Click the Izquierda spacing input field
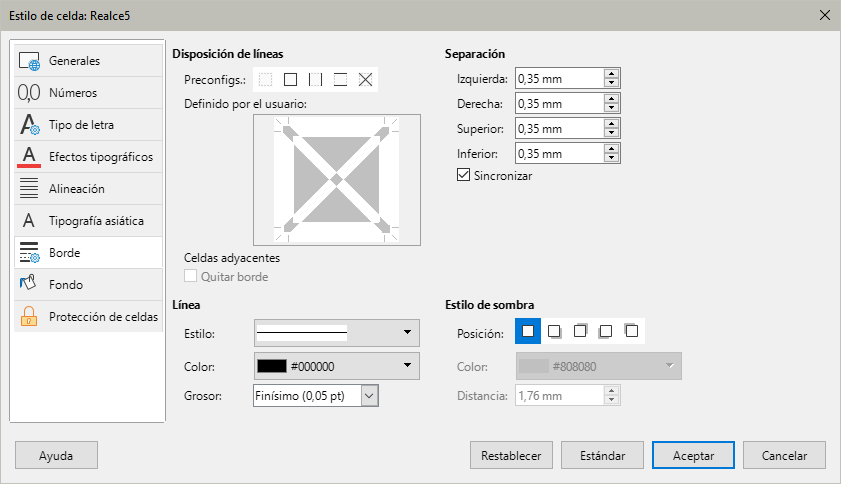Screen dimensions: 841x484 click(x=559, y=78)
